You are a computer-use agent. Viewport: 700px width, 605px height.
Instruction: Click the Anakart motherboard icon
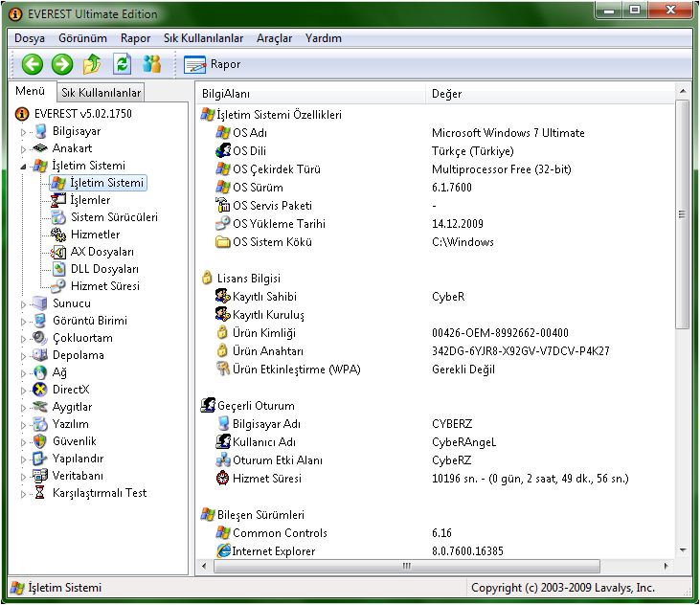40,148
